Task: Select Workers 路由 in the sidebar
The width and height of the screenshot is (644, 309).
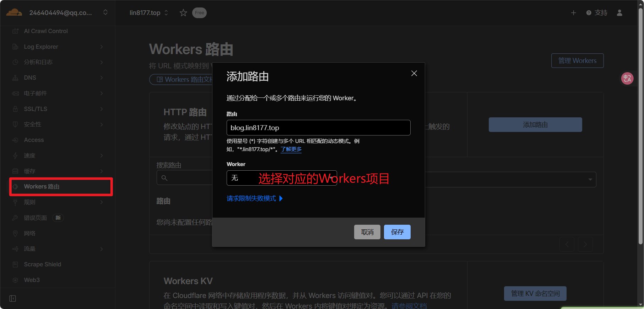Action: [61, 187]
